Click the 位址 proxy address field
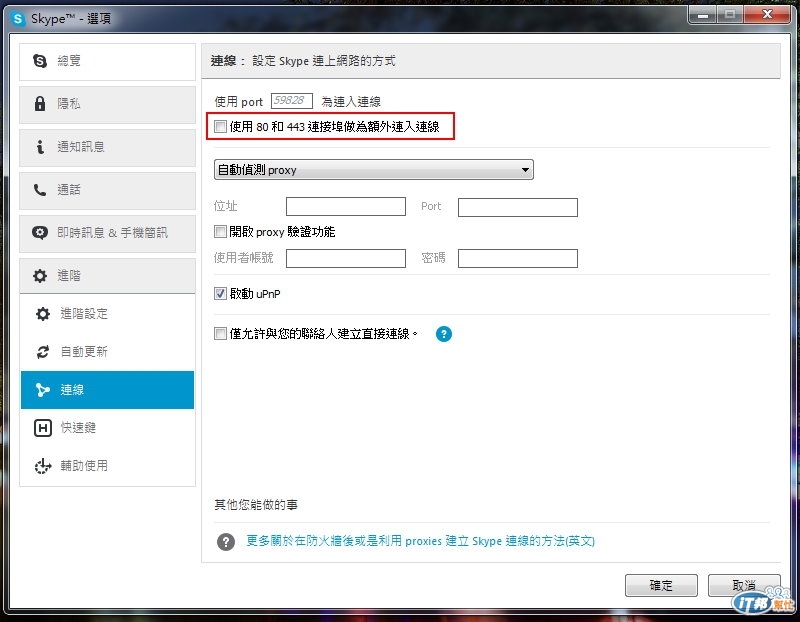 (x=346, y=207)
